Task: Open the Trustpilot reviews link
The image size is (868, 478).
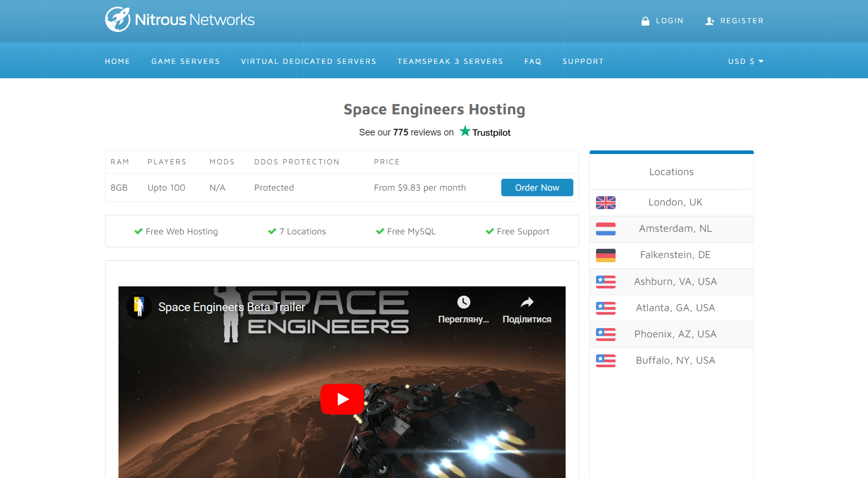Action: click(435, 132)
